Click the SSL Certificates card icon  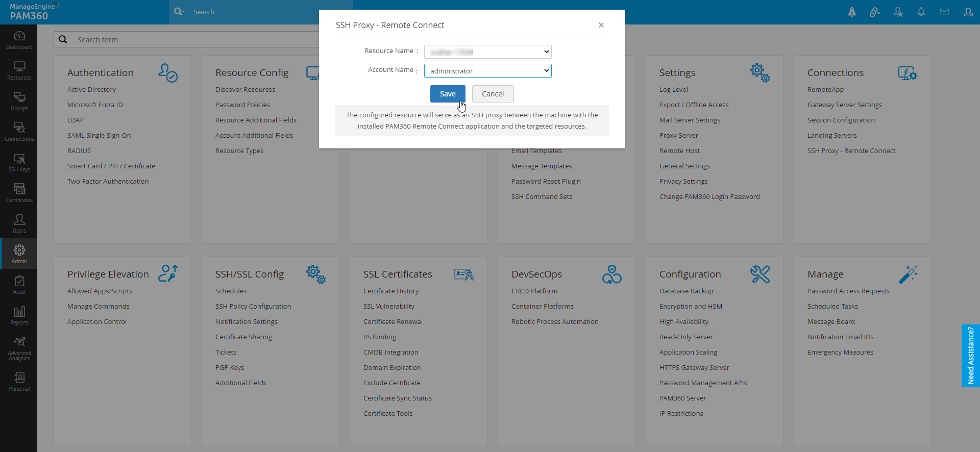[x=464, y=274]
